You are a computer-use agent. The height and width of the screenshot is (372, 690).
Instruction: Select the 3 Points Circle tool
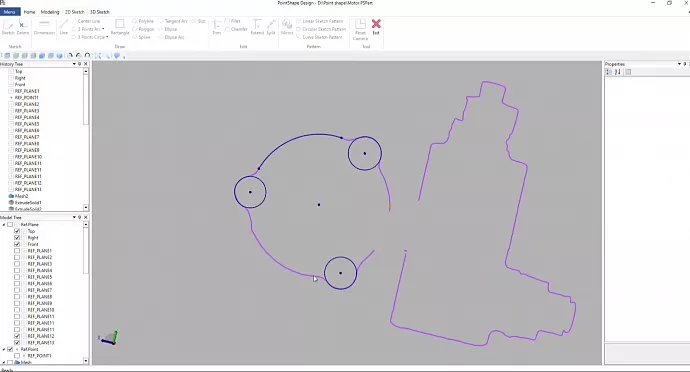tap(88, 37)
